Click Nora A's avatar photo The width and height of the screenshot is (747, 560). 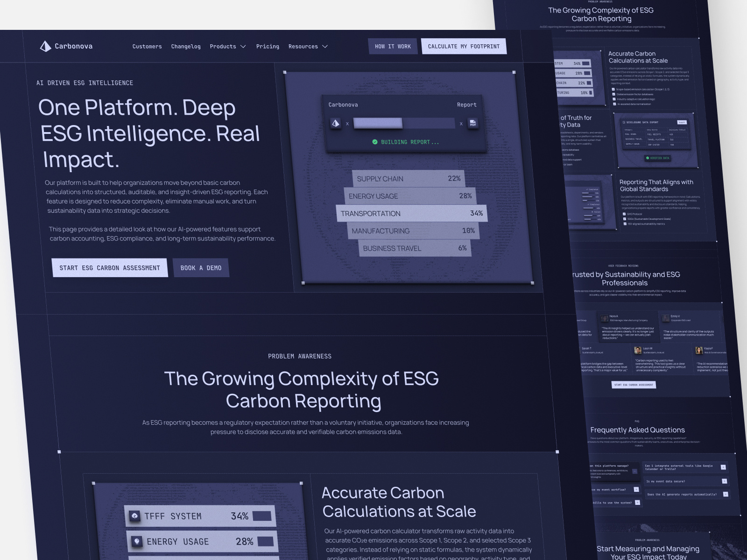(x=605, y=318)
